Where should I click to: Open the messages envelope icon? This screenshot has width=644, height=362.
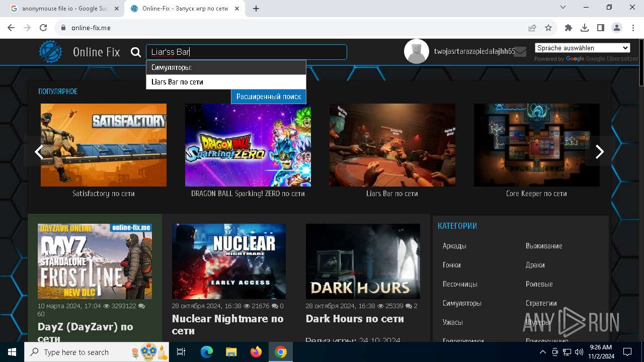[520, 52]
